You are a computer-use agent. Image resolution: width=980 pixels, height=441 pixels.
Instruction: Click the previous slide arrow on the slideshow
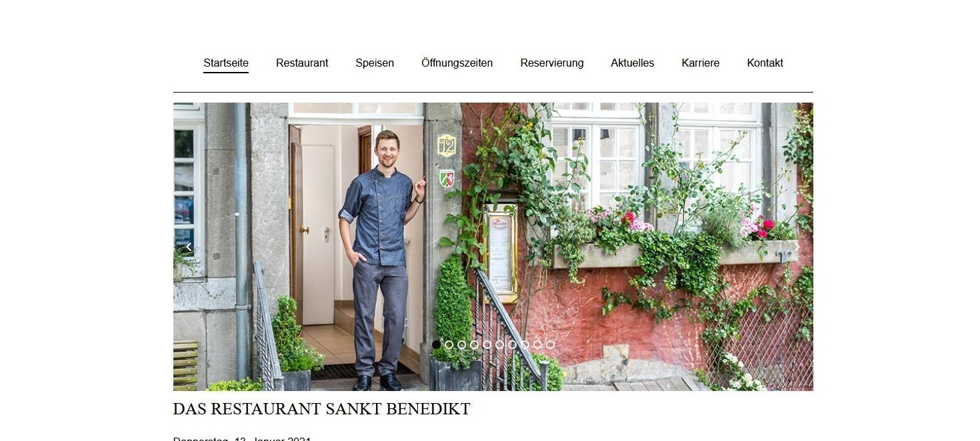coord(189,247)
